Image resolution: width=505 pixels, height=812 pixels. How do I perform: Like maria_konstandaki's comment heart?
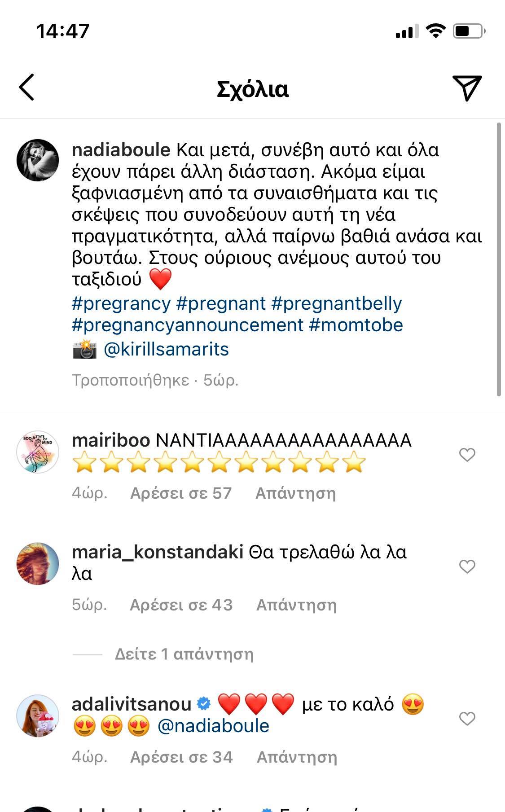[467, 566]
